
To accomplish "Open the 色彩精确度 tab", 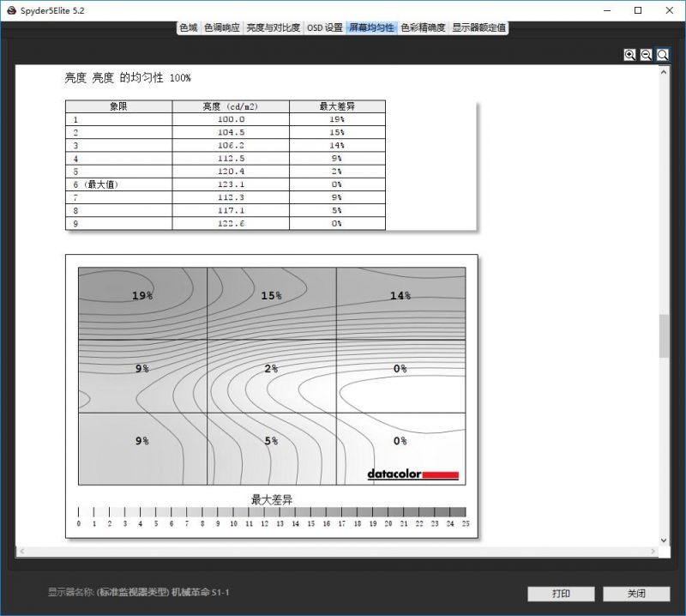I will [424, 27].
